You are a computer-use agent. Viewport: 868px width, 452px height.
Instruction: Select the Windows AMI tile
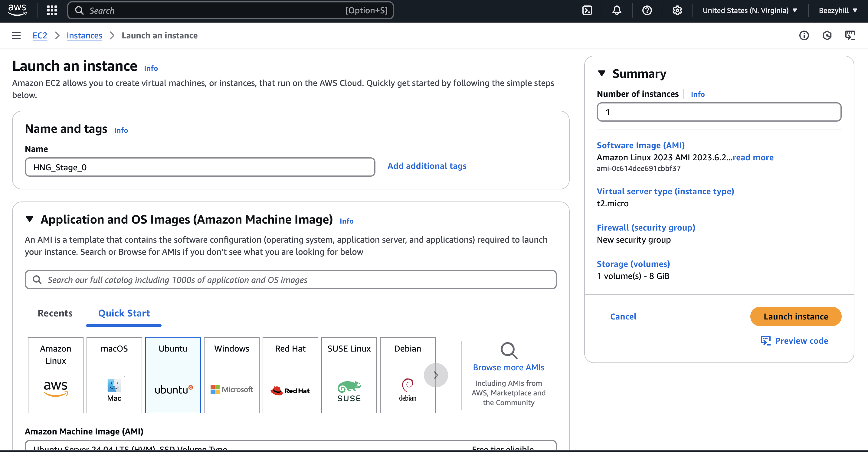point(231,375)
